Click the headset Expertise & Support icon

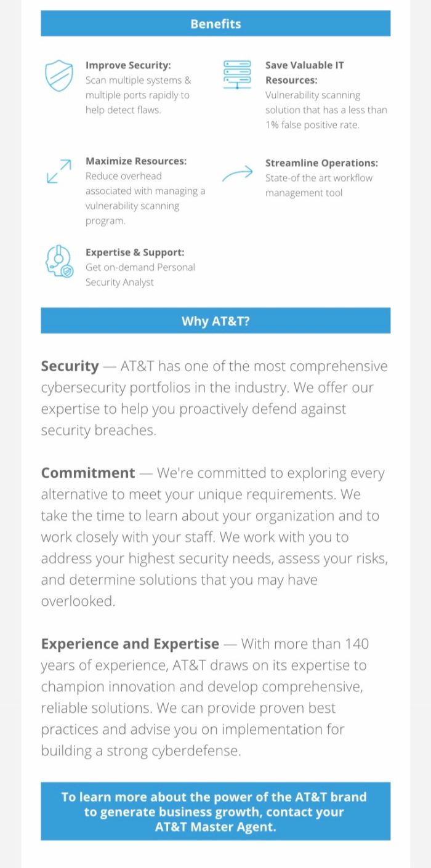click(x=59, y=260)
